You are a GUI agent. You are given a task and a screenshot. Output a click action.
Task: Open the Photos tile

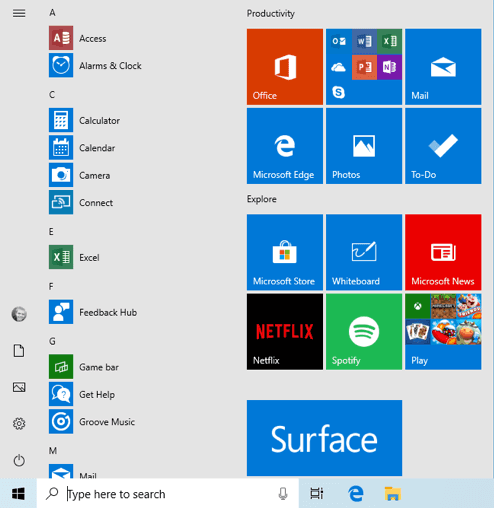point(364,146)
